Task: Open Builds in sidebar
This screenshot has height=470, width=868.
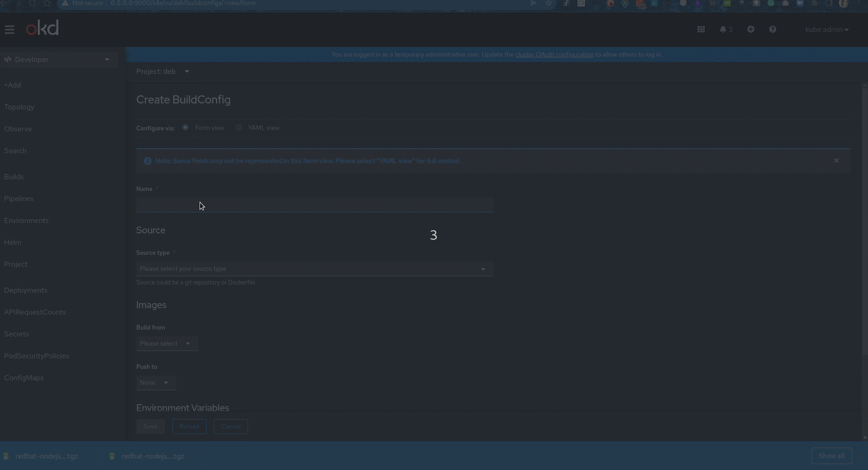Action: (x=14, y=176)
